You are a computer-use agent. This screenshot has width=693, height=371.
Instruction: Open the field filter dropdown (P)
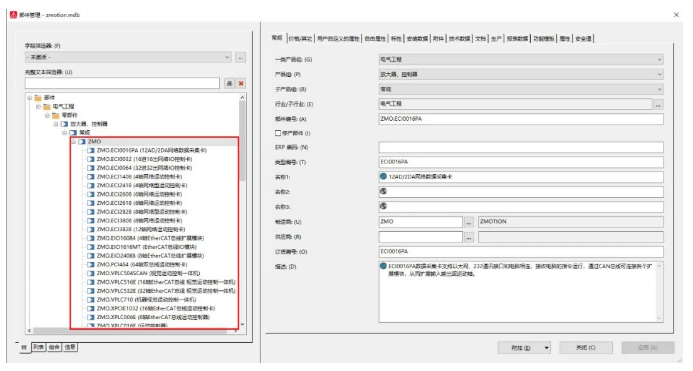(x=128, y=57)
